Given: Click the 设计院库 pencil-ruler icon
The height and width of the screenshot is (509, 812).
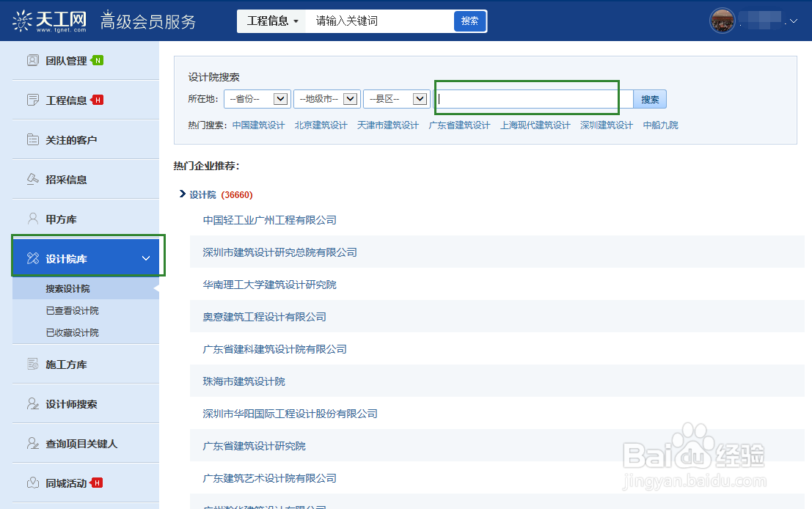Looking at the screenshot, I should coord(32,258).
